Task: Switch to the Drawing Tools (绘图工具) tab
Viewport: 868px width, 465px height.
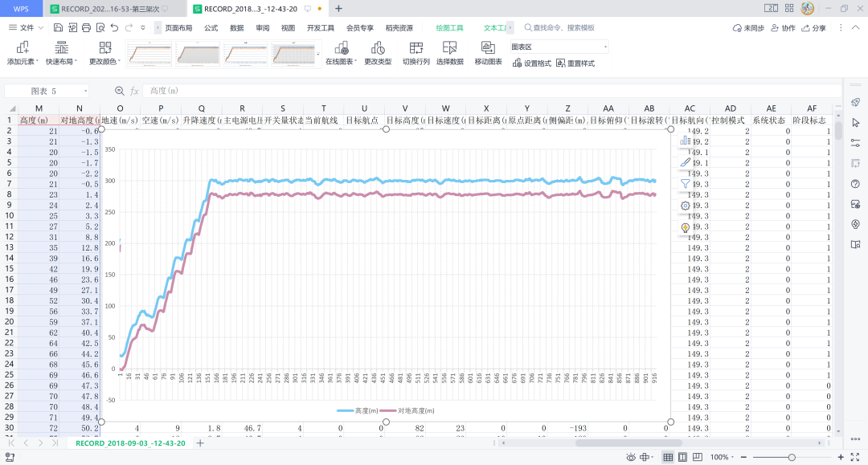Action: [448, 27]
